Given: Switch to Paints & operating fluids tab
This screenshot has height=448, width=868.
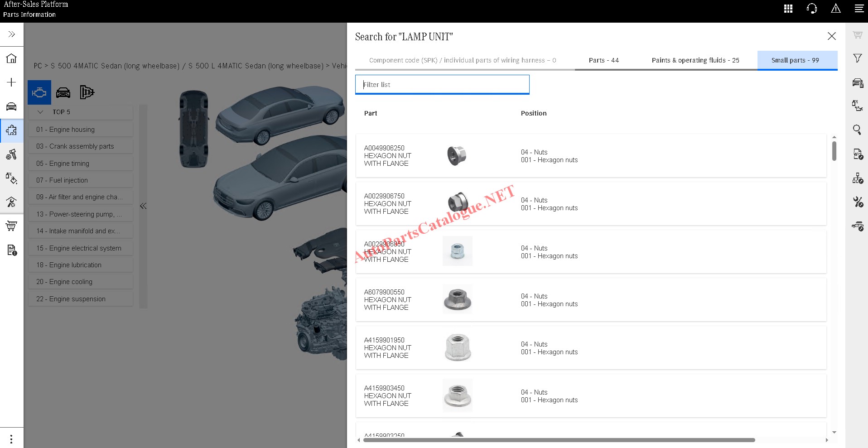Looking at the screenshot, I should 695,60.
